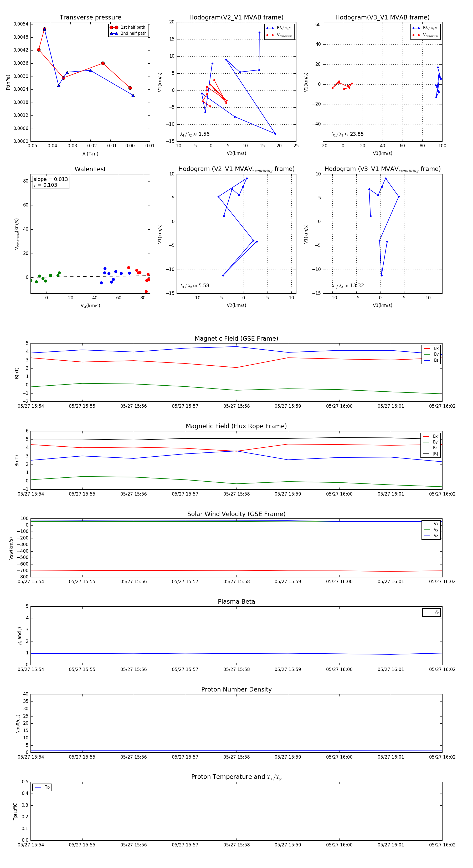
Task: Click the 'Hodogram(V3_V1 MVAB frame)' title
Action: coord(382,18)
